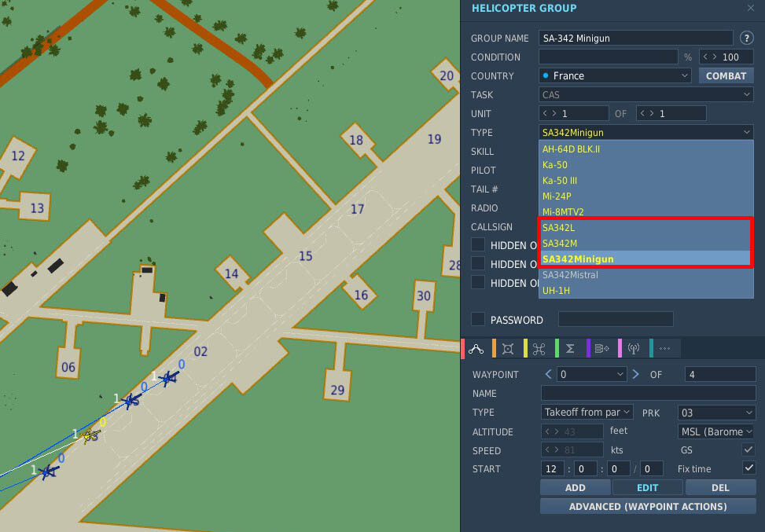Open the Route tab with the waypoint-path icon
This screenshot has width=765, height=532.
tap(476, 349)
